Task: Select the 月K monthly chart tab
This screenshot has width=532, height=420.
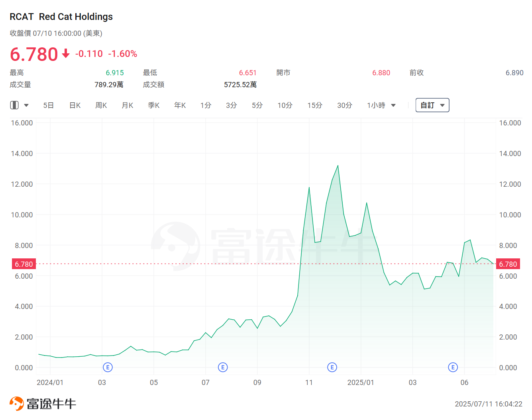Action: (128, 105)
